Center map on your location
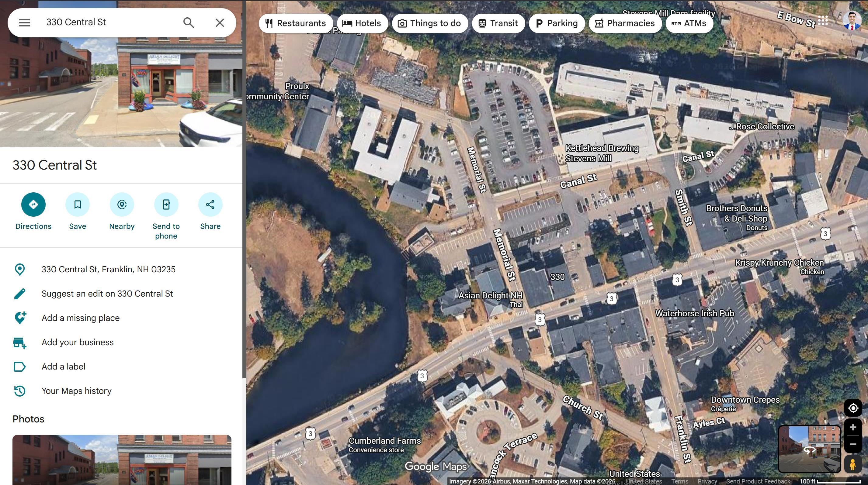The width and height of the screenshot is (868, 485). tap(853, 408)
